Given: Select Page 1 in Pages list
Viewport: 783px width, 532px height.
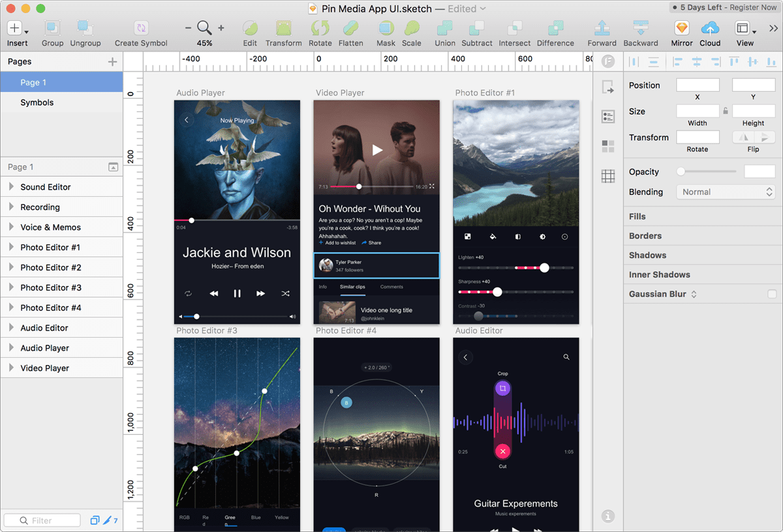Looking at the screenshot, I should click(x=33, y=82).
